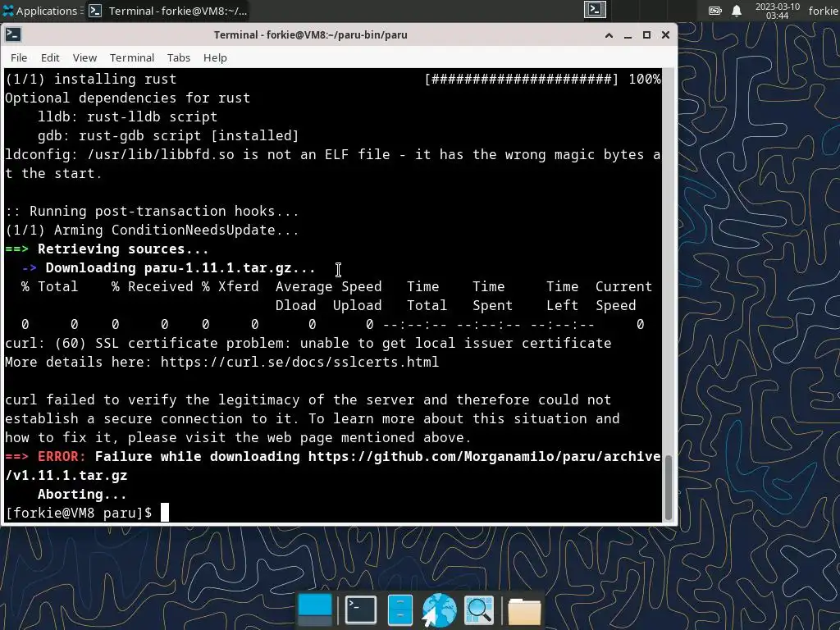Click the 'Running post-transaction hooks...' line

[152, 211]
